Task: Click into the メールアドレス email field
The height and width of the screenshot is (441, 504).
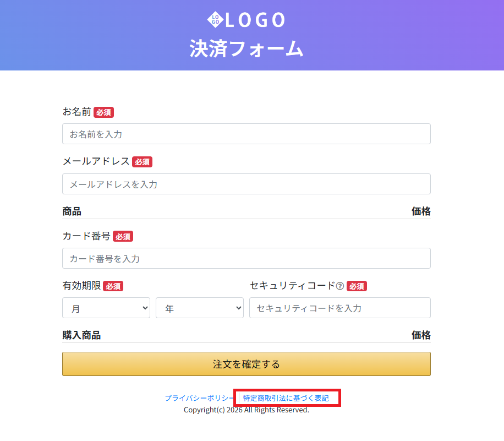Action: (x=246, y=184)
